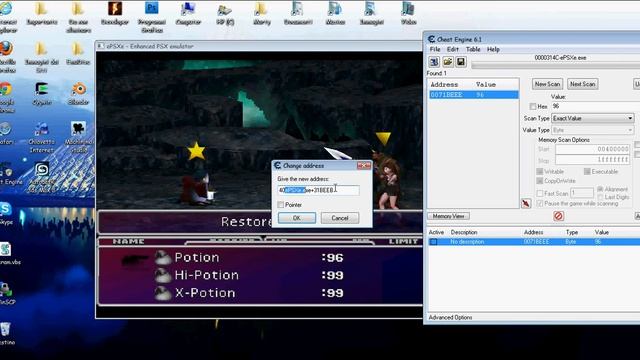Click OK in the Change address dialog
This screenshot has height=360, width=640.
pos(297,218)
